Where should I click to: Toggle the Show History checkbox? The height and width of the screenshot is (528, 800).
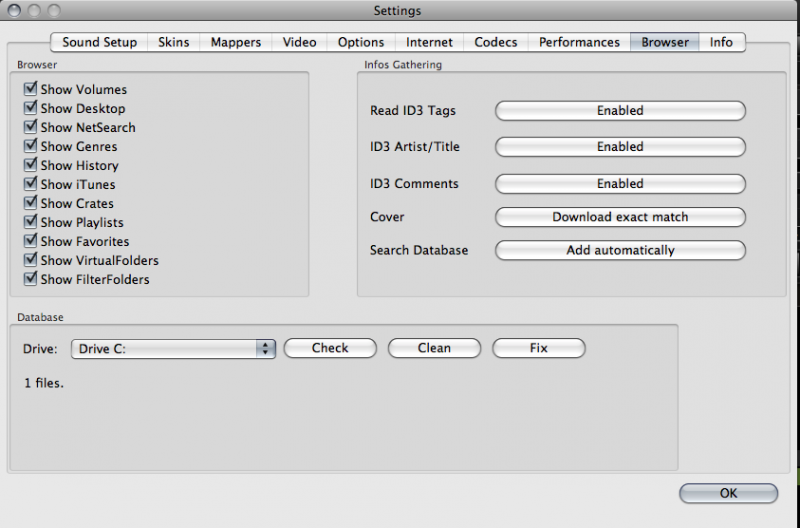point(30,166)
